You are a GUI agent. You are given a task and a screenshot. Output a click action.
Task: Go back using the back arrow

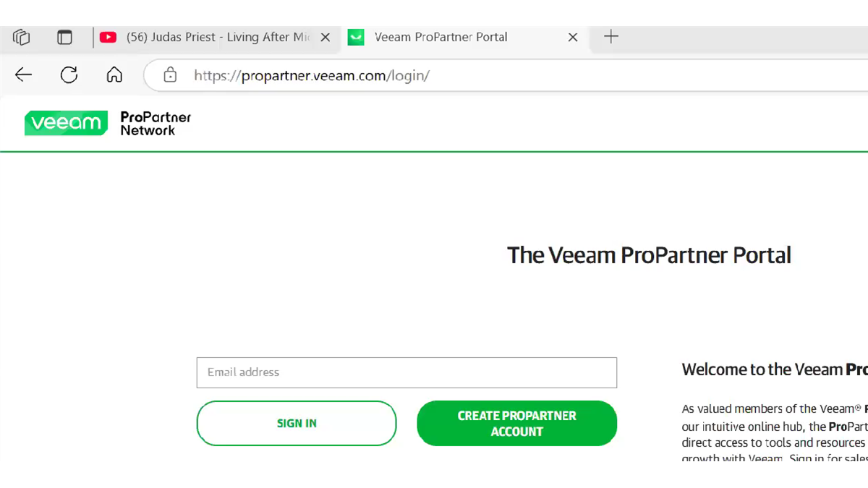click(x=24, y=74)
